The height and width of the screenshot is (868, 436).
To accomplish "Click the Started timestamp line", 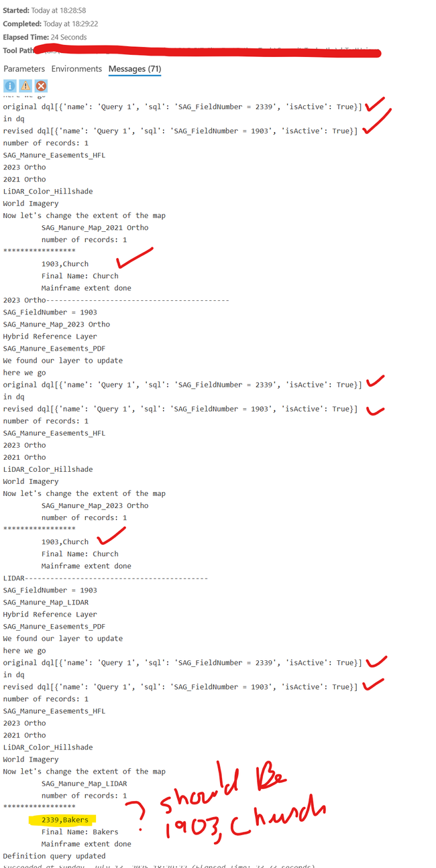I will pos(44,11).
